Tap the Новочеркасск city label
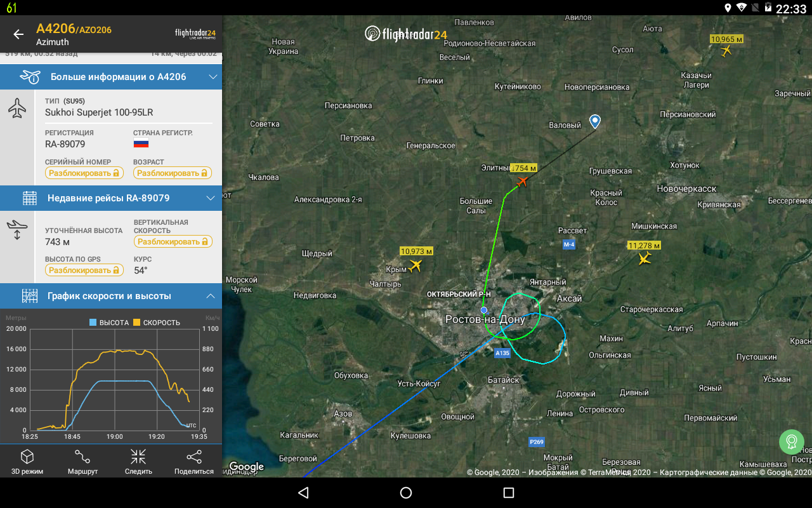The width and height of the screenshot is (812, 508). 686,189
